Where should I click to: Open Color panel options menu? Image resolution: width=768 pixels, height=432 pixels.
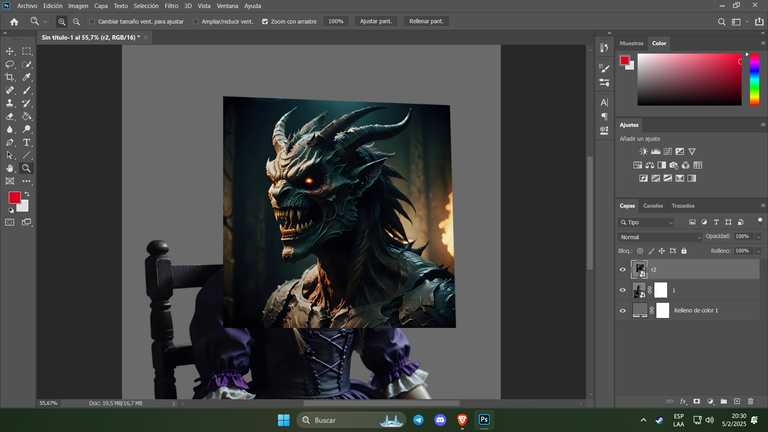[x=763, y=43]
